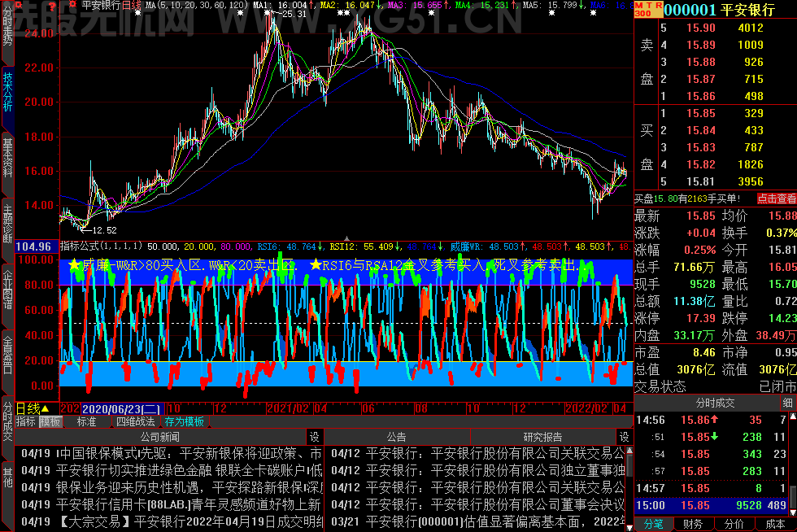Click the red square icon before 平安银行日线 title
797x532 pixels.
72,5
